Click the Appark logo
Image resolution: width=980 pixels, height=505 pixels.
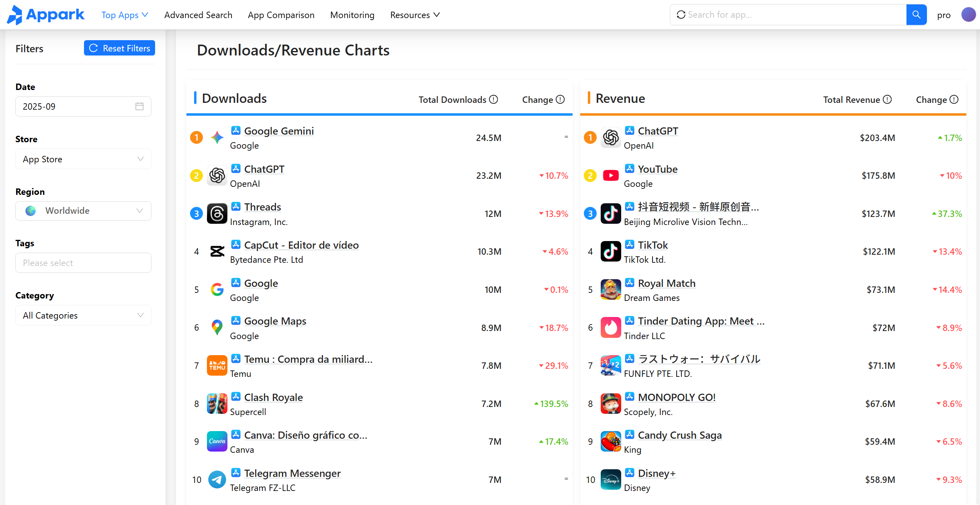click(46, 15)
